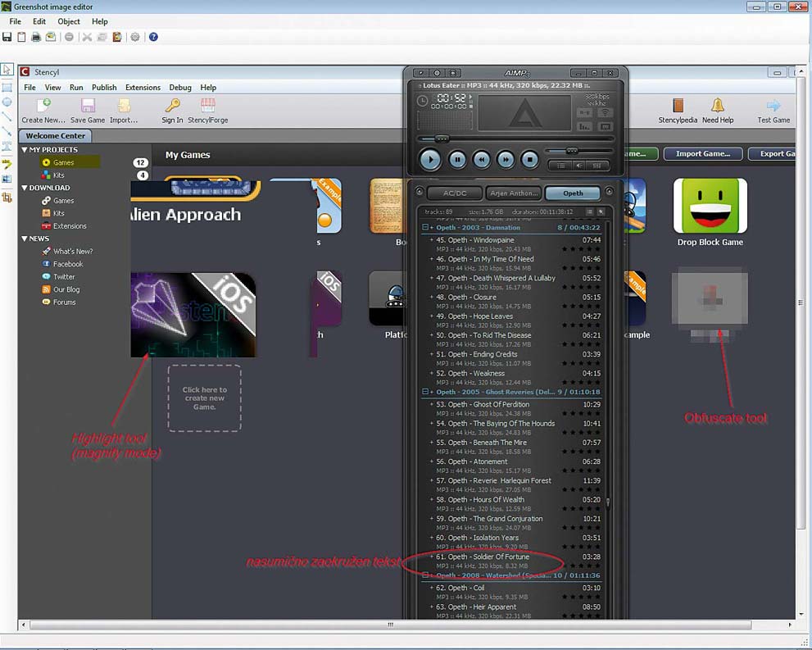The height and width of the screenshot is (650, 812).
Task: Click the Greenshot horizontal scrollbar
Action: coord(391,625)
